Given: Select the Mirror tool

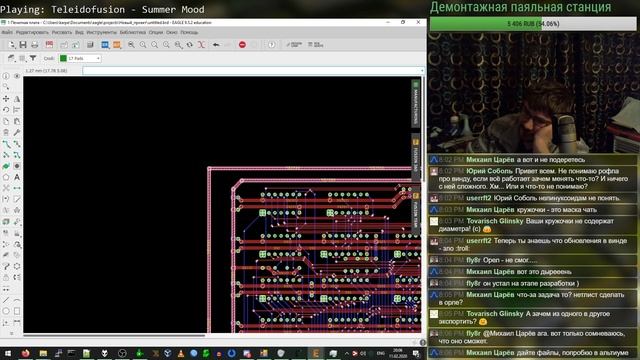Looking at the screenshot, I should click(17, 99).
